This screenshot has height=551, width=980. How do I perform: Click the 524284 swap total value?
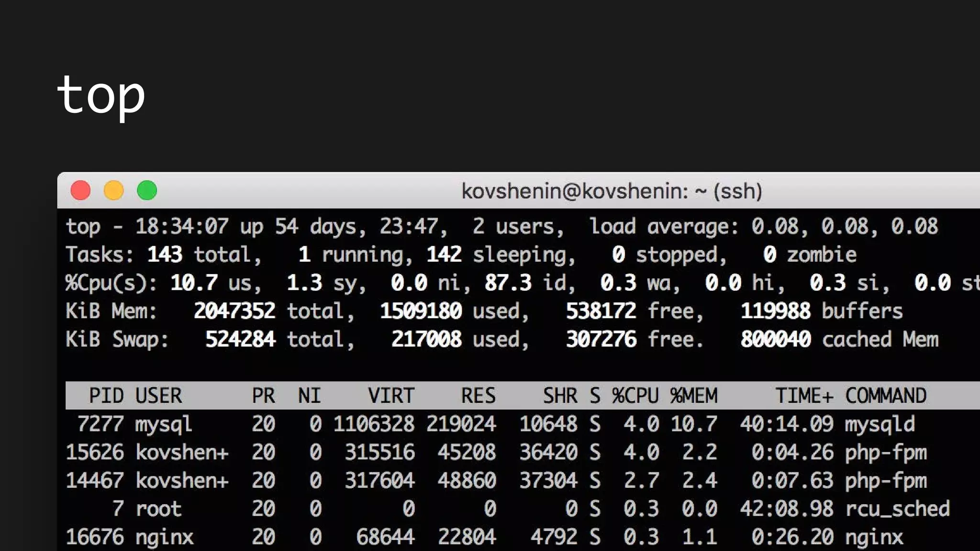pos(240,340)
